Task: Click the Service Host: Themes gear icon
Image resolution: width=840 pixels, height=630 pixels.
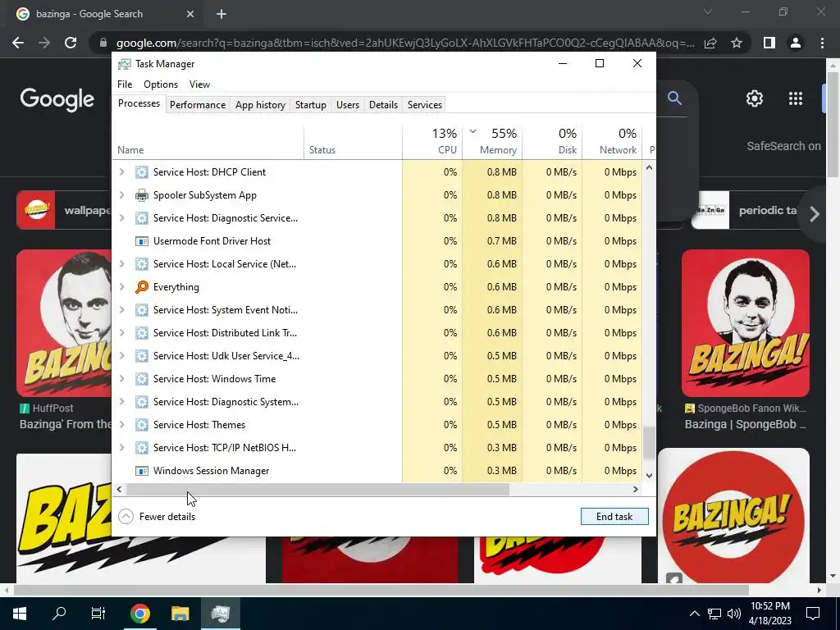Action: point(141,425)
